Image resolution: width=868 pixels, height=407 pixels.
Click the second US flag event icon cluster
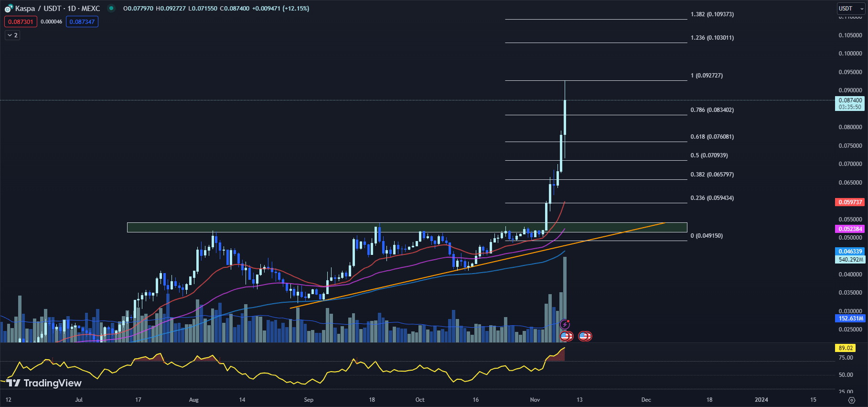pyautogui.click(x=585, y=336)
